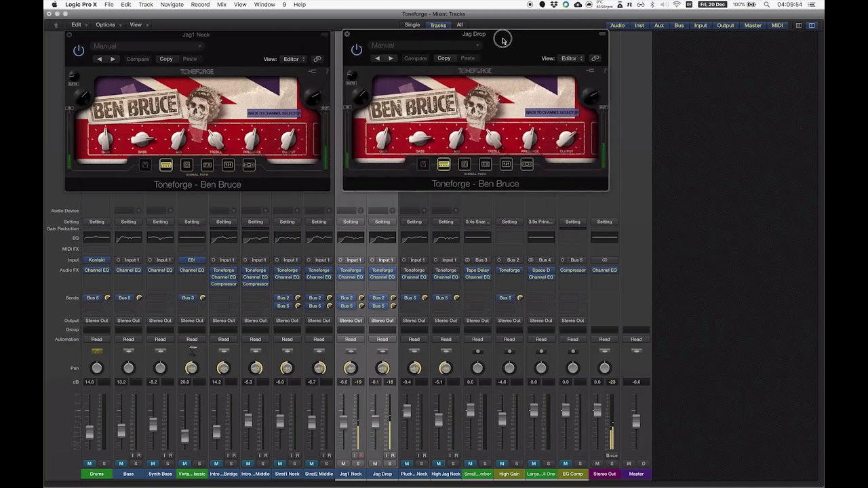This screenshot has height=488, width=868.
Task: Click the link icon in Jag Drop plugin header
Action: 595,58
